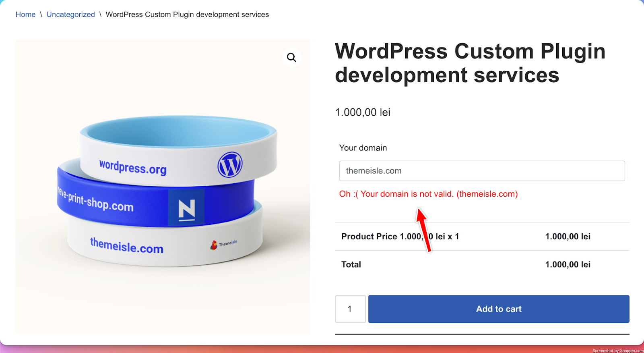644x353 pixels.
Task: Click the Total row amount
Action: 568,265
